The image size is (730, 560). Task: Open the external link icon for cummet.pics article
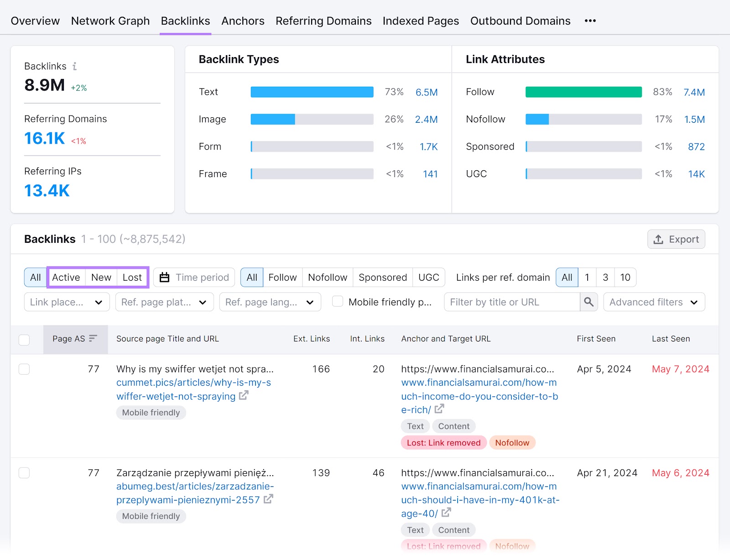click(245, 396)
